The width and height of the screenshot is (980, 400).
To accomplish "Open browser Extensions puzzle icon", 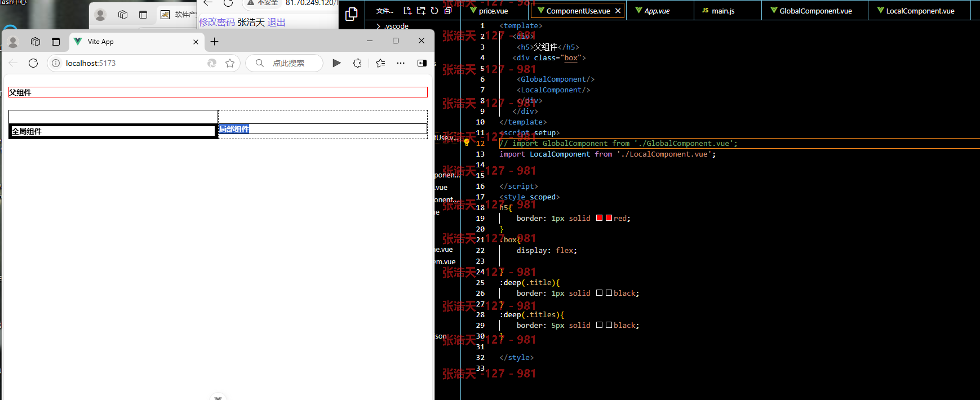I will [357, 63].
